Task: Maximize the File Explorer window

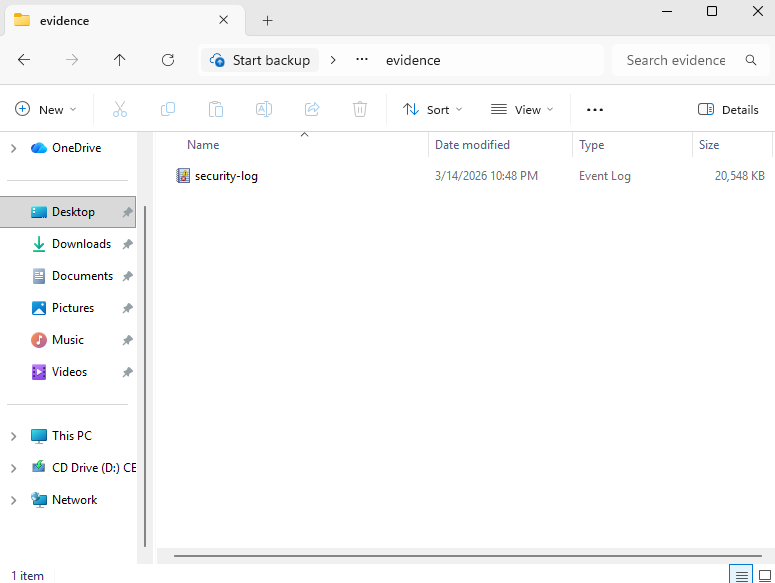Action: (x=712, y=11)
